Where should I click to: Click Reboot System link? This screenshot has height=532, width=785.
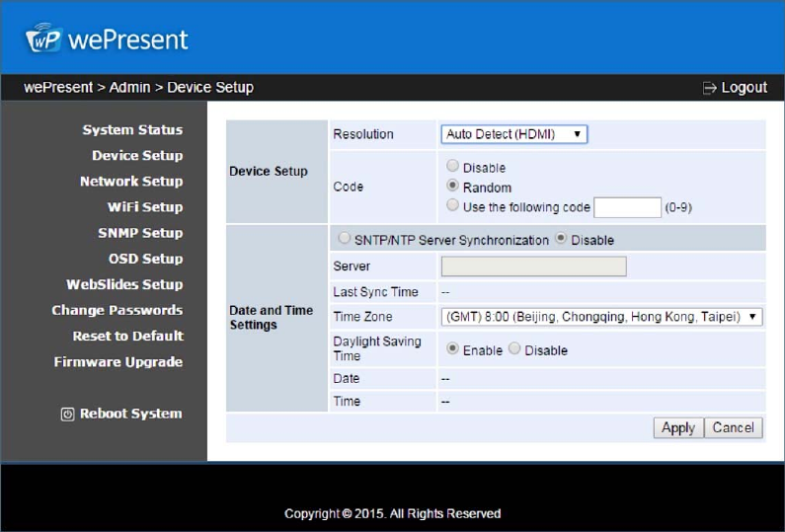click(x=131, y=414)
